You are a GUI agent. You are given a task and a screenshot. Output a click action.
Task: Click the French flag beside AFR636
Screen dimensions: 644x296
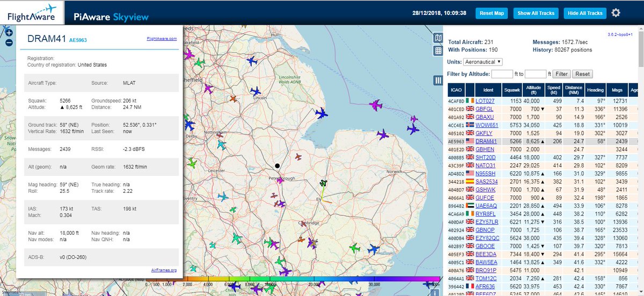click(471, 286)
